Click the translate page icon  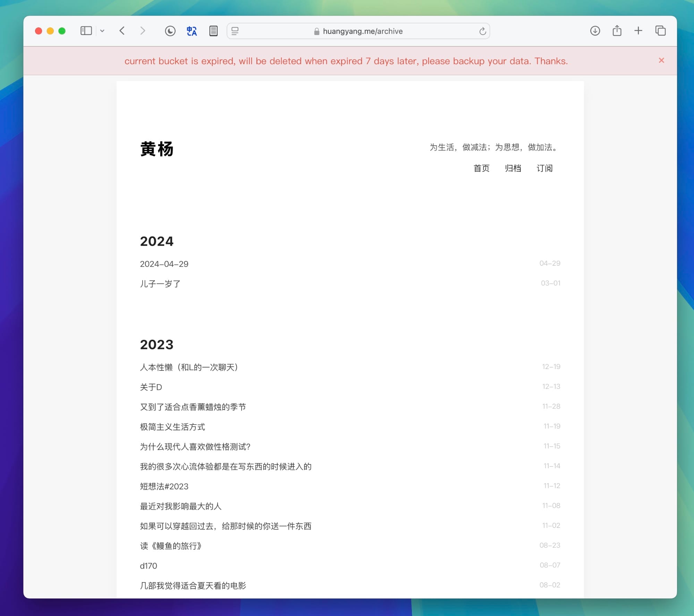tap(192, 31)
